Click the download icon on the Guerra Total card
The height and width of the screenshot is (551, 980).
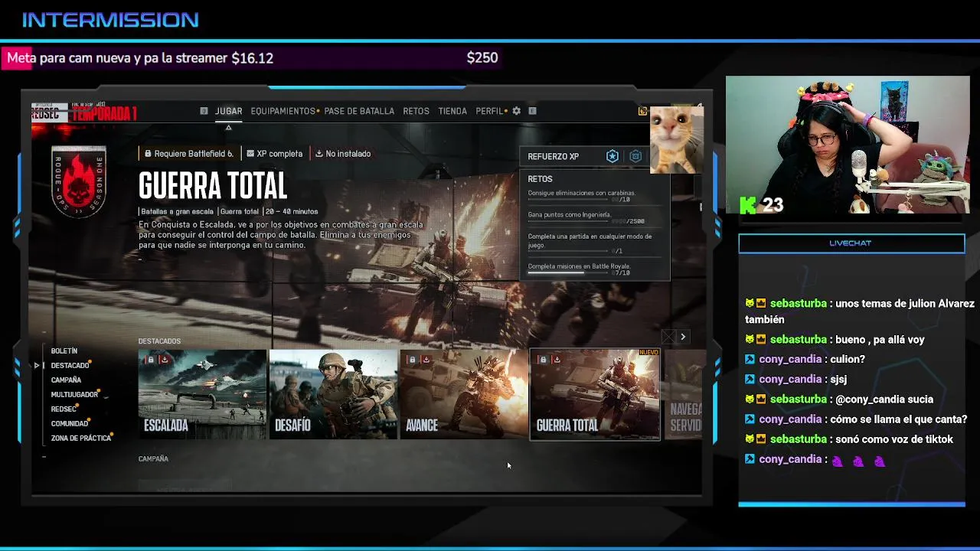pos(557,360)
